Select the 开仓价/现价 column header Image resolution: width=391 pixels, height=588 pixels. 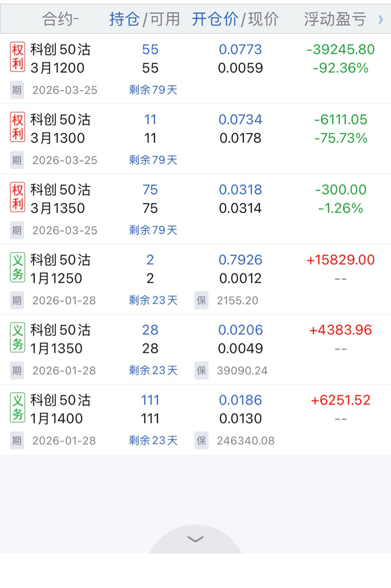pos(235,19)
